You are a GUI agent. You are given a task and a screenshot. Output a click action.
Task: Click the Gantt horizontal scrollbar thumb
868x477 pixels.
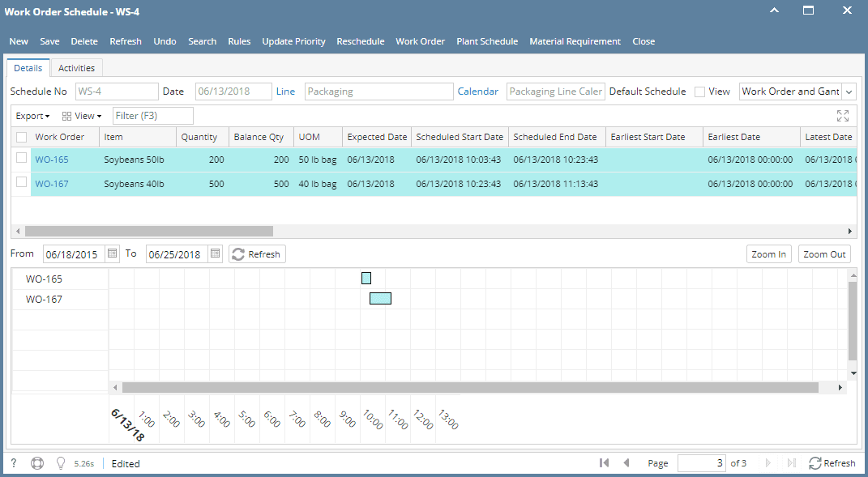(x=471, y=388)
